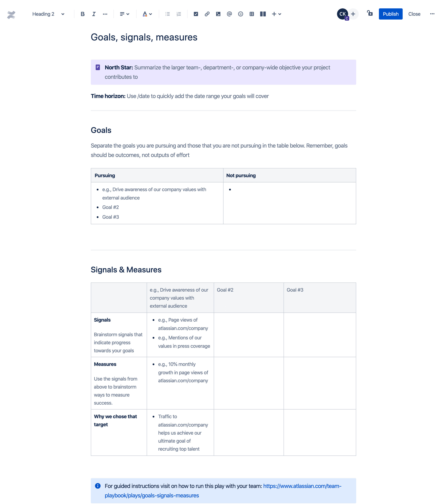This screenshot has width=447, height=504.
Task: Click the Close button to exit editor
Action: click(414, 14)
